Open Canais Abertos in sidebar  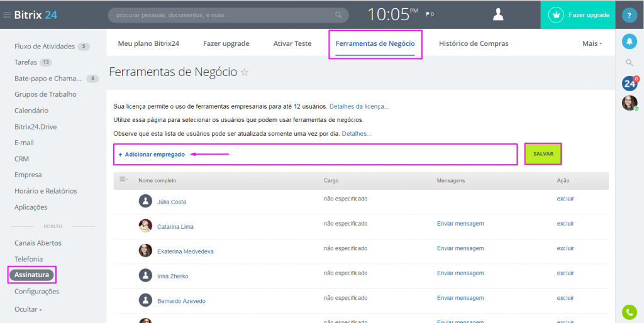[x=38, y=243]
